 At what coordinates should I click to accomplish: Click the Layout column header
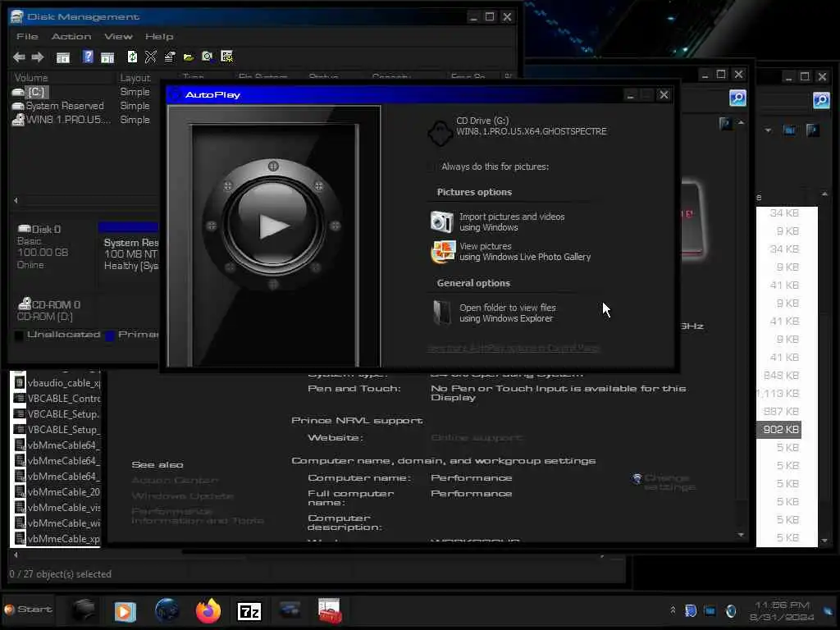[x=135, y=78]
